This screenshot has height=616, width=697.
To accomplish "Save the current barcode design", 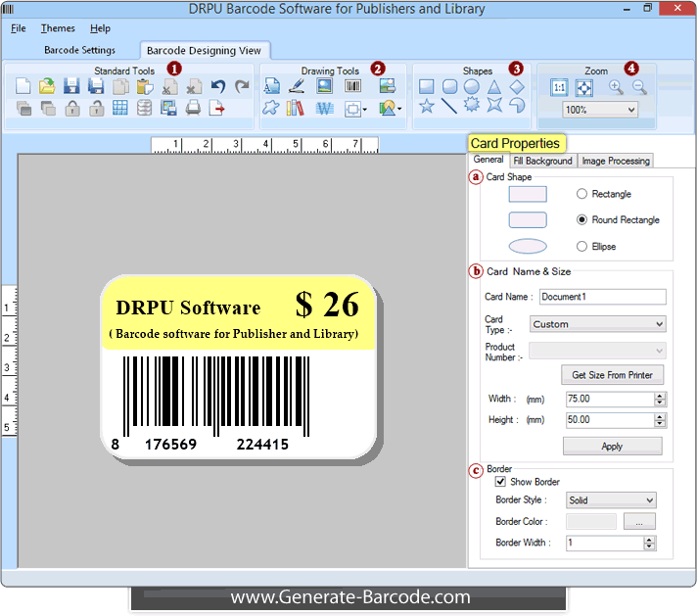I will coord(71,86).
